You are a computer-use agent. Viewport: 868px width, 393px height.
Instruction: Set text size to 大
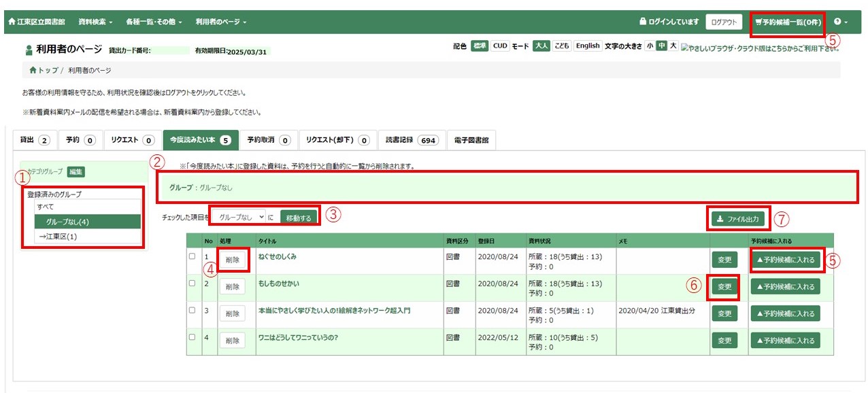coord(673,46)
